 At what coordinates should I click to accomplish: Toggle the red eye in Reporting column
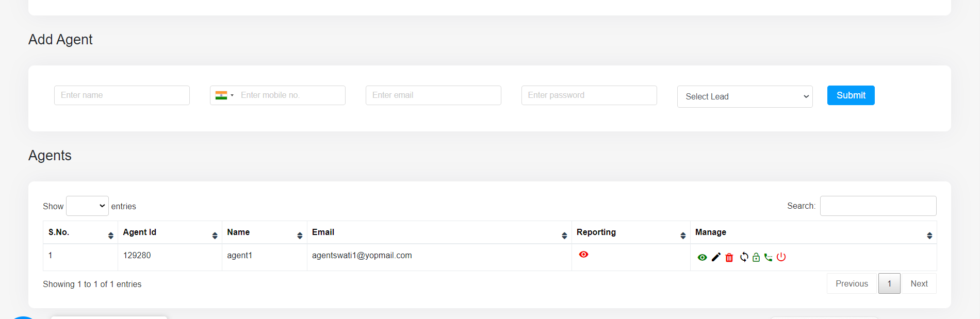pos(583,254)
